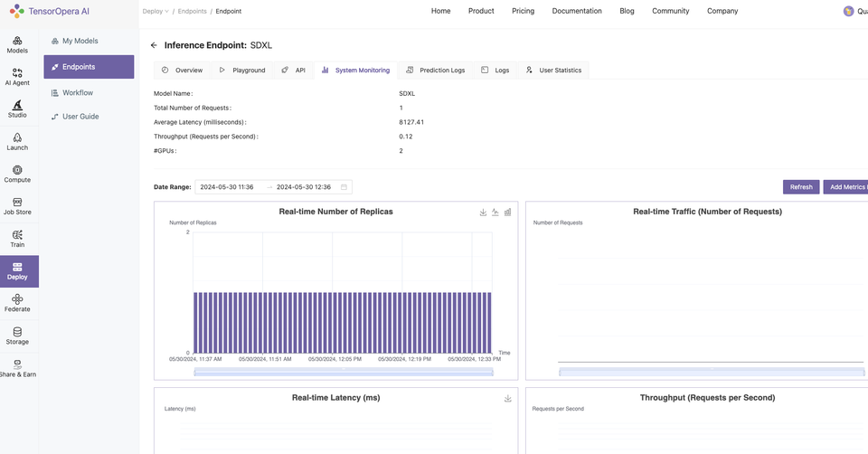
Task: Open Blog in top navigation
Action: [627, 11]
